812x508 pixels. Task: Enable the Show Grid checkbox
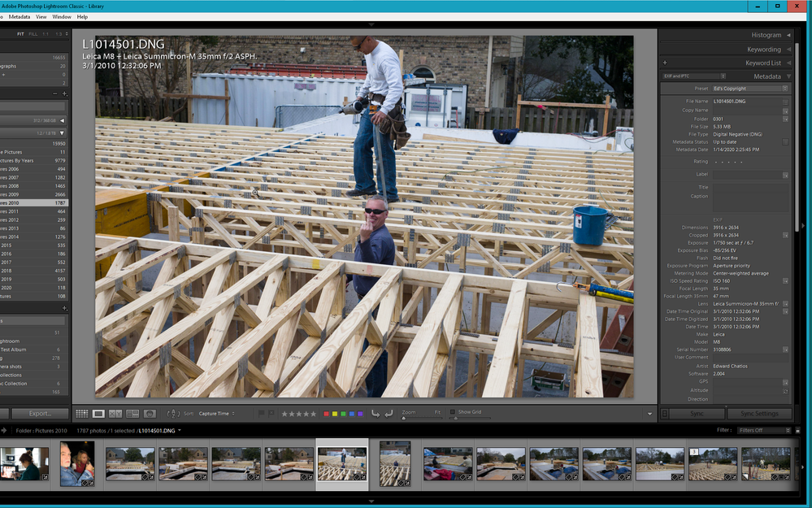tap(454, 414)
